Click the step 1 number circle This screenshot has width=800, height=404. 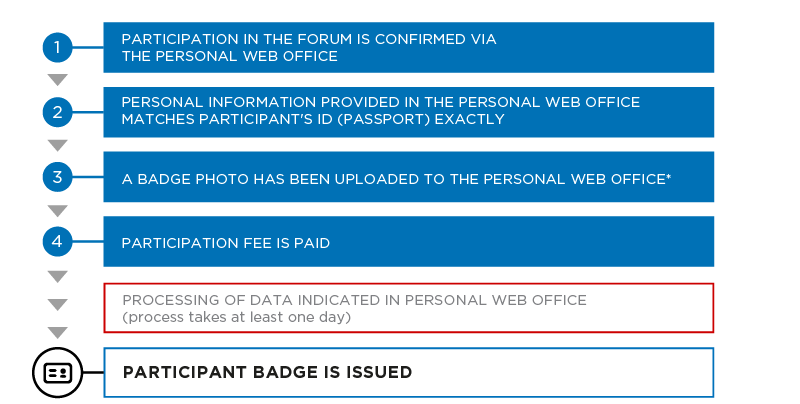tap(57, 47)
